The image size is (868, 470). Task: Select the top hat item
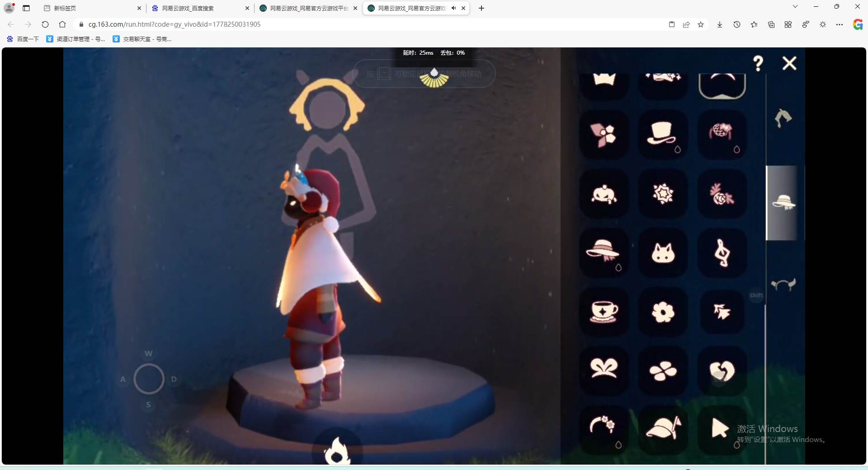[x=663, y=134]
